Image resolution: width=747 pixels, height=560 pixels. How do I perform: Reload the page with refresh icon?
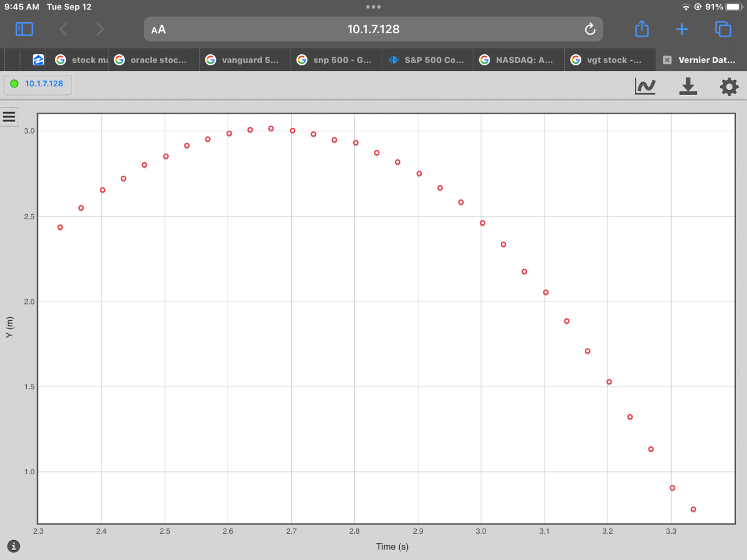tap(590, 29)
